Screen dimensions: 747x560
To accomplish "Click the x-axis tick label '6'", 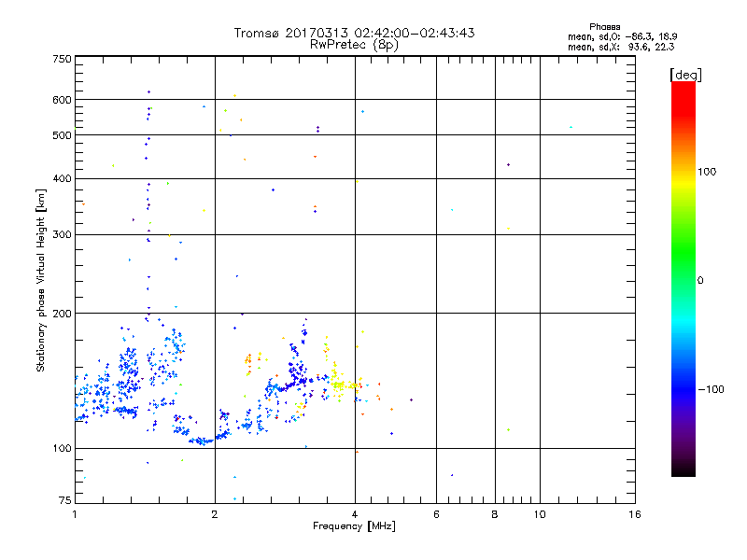I will point(436,514).
